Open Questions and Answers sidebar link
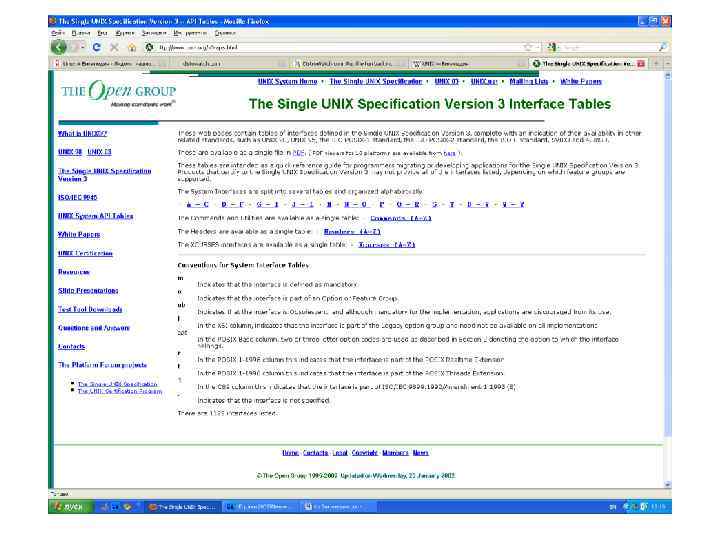This screenshot has width=720, height=540. click(x=94, y=328)
